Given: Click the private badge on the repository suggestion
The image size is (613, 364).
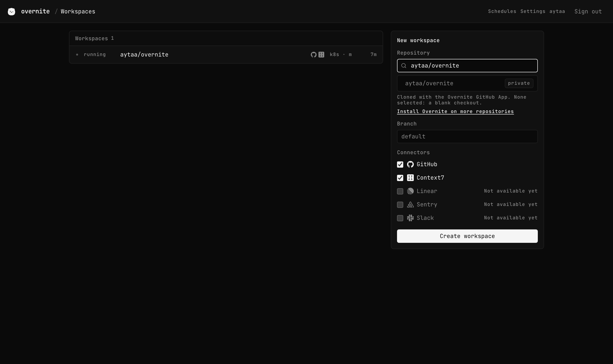Looking at the screenshot, I should coord(519,83).
